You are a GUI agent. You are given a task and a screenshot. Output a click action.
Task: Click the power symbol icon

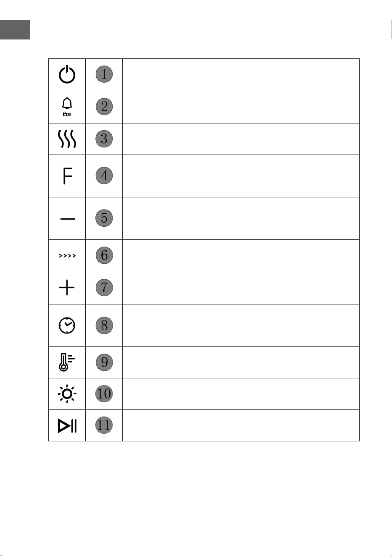pyautogui.click(x=67, y=75)
